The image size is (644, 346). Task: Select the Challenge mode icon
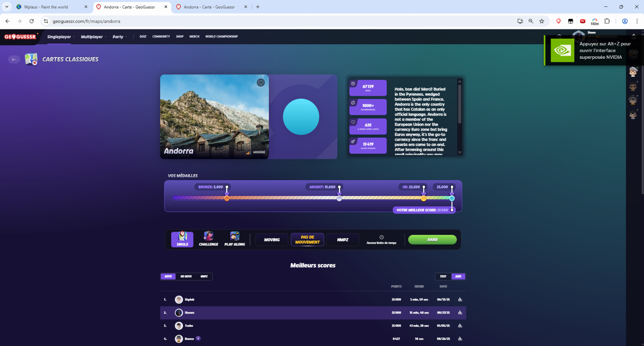coord(208,239)
